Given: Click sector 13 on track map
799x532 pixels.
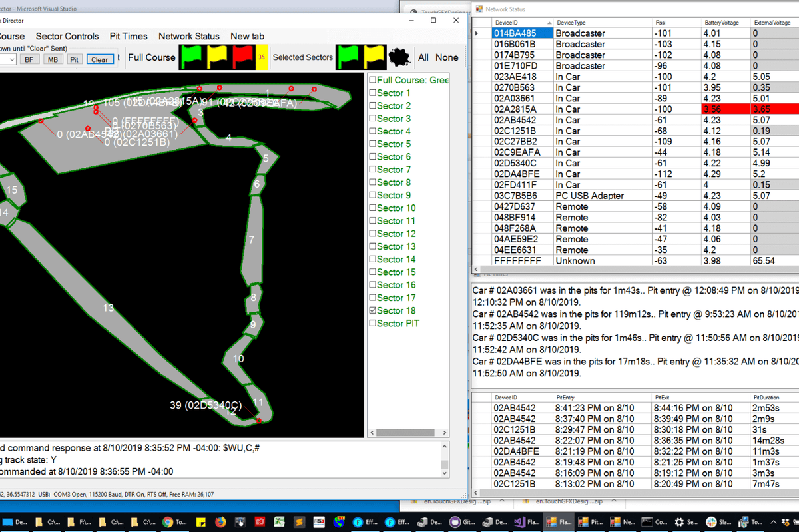Looking at the screenshot, I should point(108,308).
